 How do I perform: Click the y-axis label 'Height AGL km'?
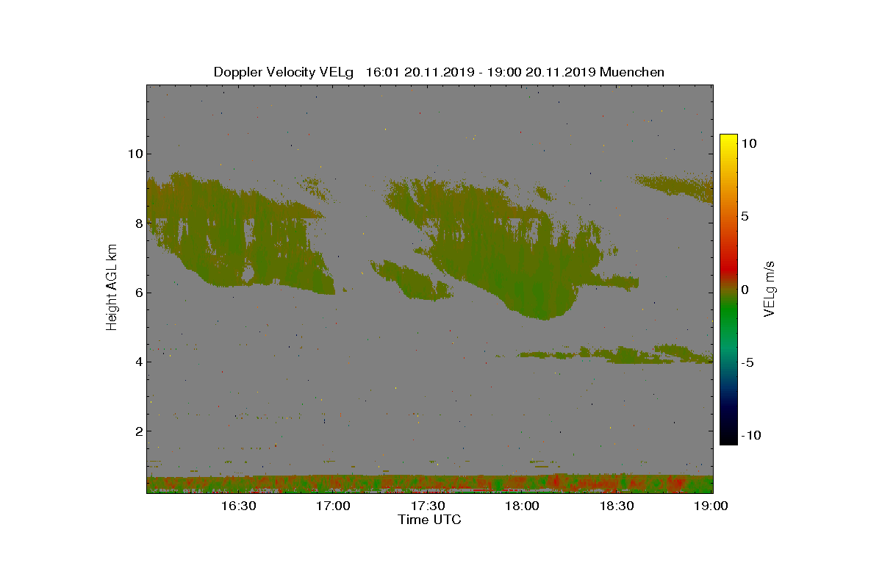[112, 287]
